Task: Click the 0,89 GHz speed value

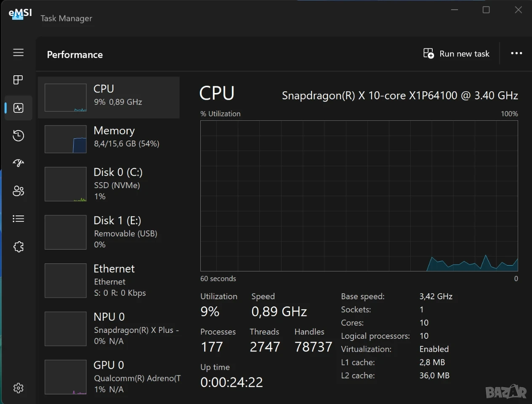Action: pos(279,311)
